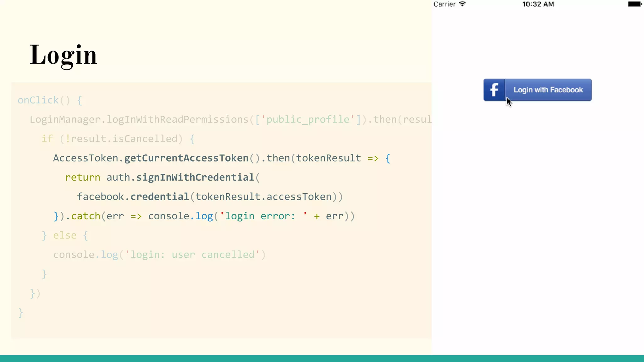Image resolution: width=644 pixels, height=362 pixels.
Task: Click 'getCurrentAccessToken' in the code
Action: 186,158
